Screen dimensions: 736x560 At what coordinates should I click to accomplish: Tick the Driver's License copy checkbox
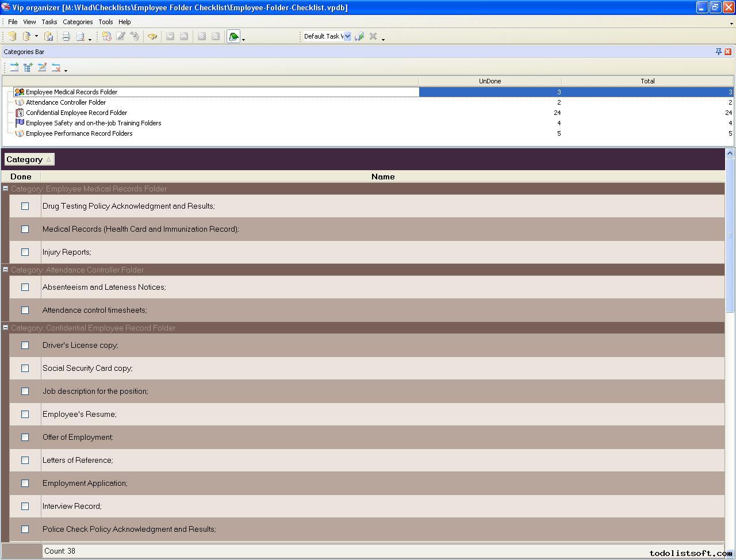coord(25,346)
